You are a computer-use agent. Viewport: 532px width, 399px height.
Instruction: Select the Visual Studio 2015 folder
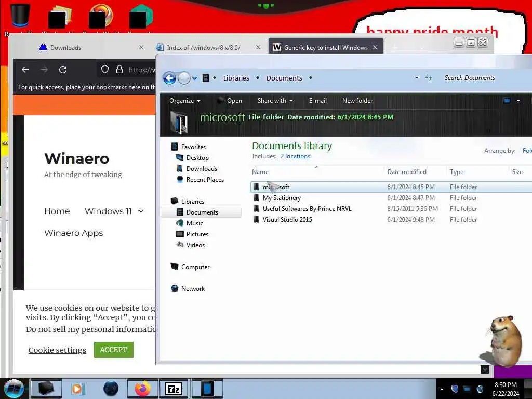[287, 220]
